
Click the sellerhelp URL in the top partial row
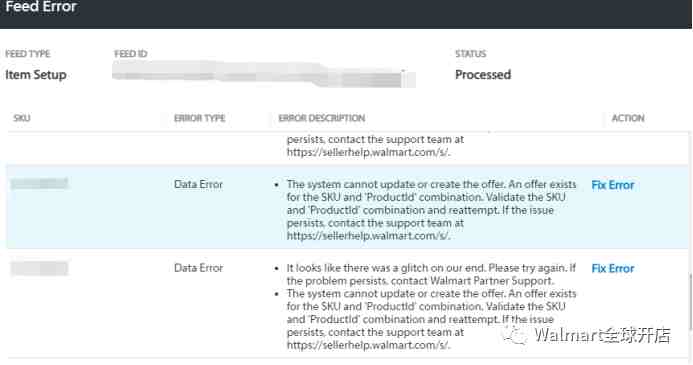pyautogui.click(x=368, y=152)
